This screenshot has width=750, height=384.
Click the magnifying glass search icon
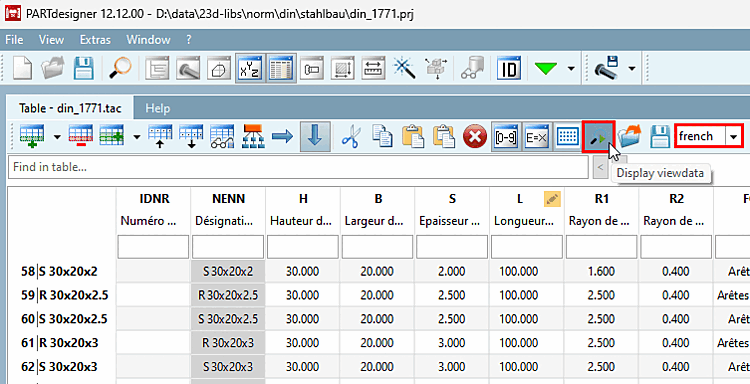pos(120,68)
